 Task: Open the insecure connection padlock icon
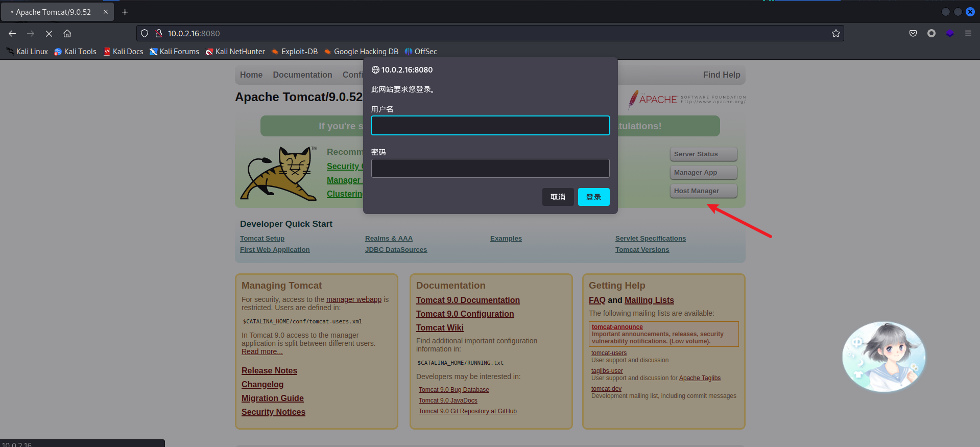(x=159, y=33)
